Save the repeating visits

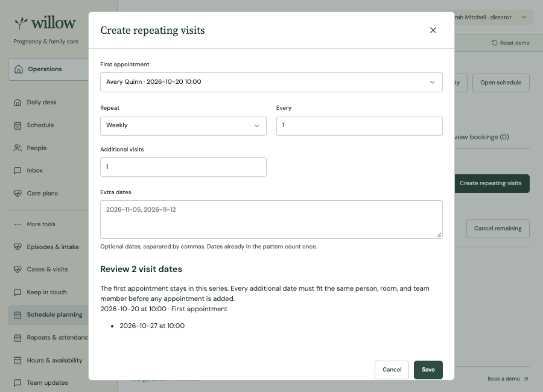(x=428, y=370)
